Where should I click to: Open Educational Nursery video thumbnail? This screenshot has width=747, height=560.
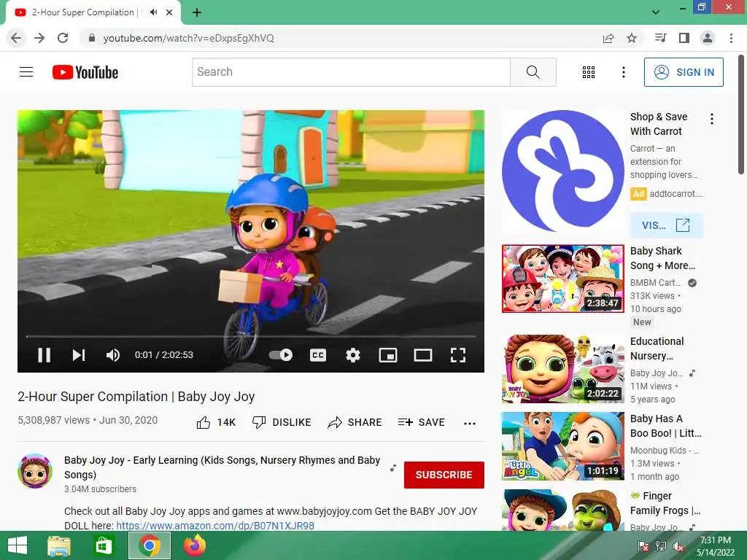[562, 368]
